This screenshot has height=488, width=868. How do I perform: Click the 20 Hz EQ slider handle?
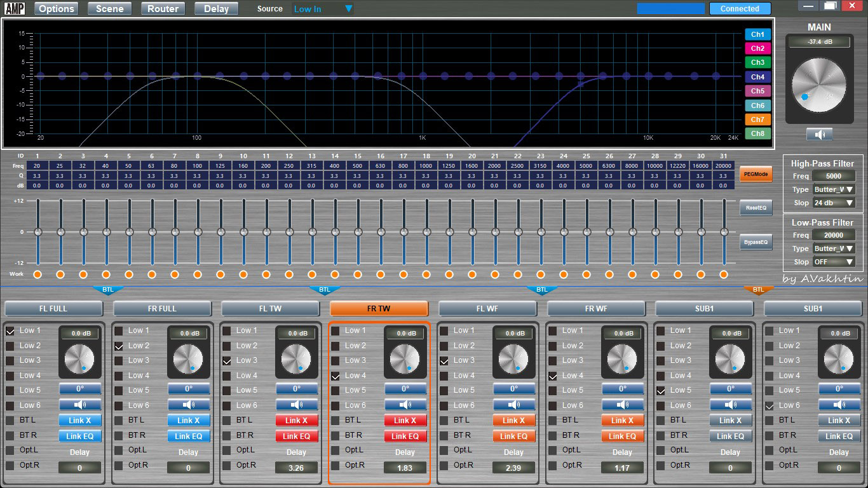pos(37,232)
